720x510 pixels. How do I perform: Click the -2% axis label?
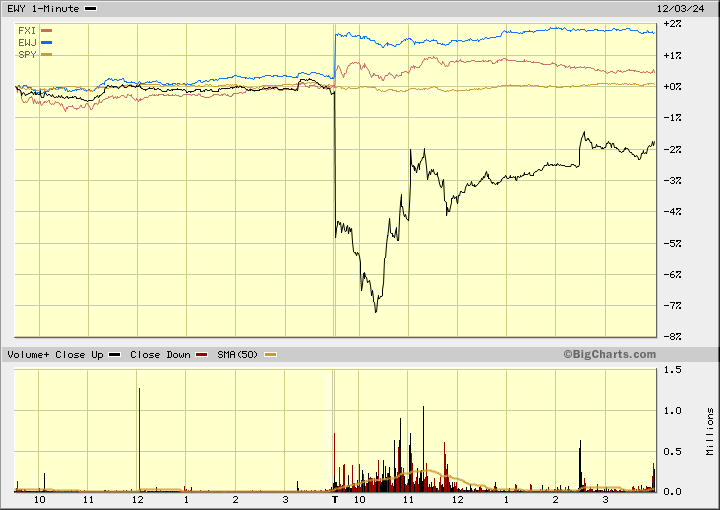pos(672,150)
